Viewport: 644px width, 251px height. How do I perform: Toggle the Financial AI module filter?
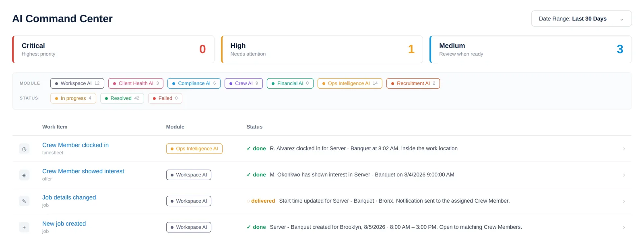pos(290,83)
